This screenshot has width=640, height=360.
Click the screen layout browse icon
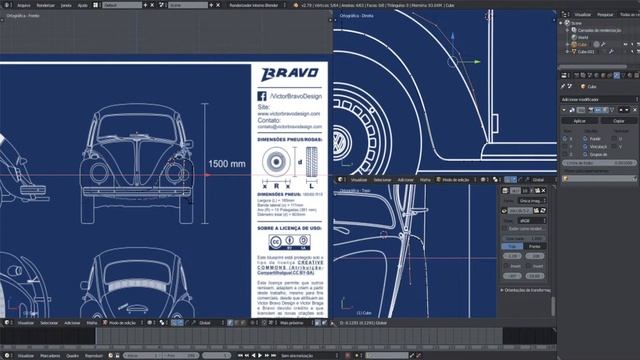point(96,5)
